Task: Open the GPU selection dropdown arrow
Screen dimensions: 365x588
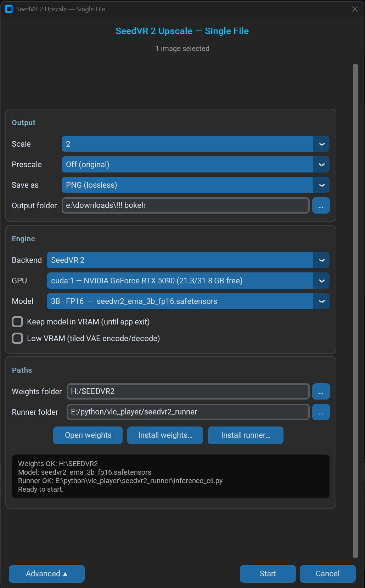Action: click(321, 281)
